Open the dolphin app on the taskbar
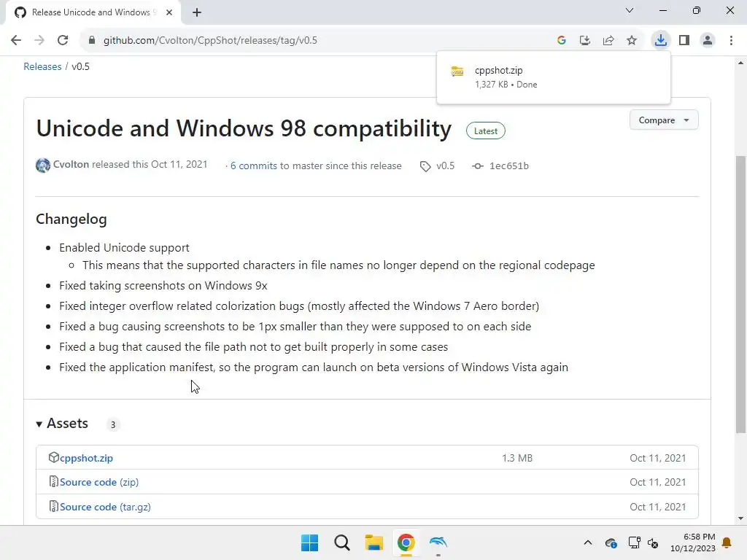This screenshot has height=560, width=747. tap(438, 542)
